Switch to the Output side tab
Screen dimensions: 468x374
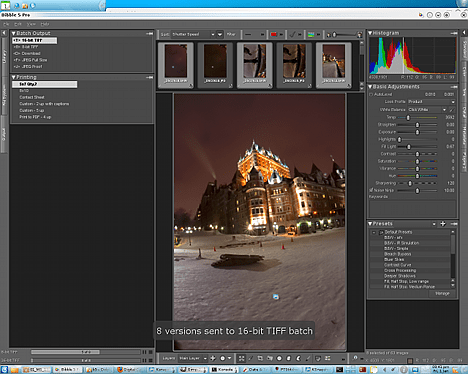coord(4,134)
